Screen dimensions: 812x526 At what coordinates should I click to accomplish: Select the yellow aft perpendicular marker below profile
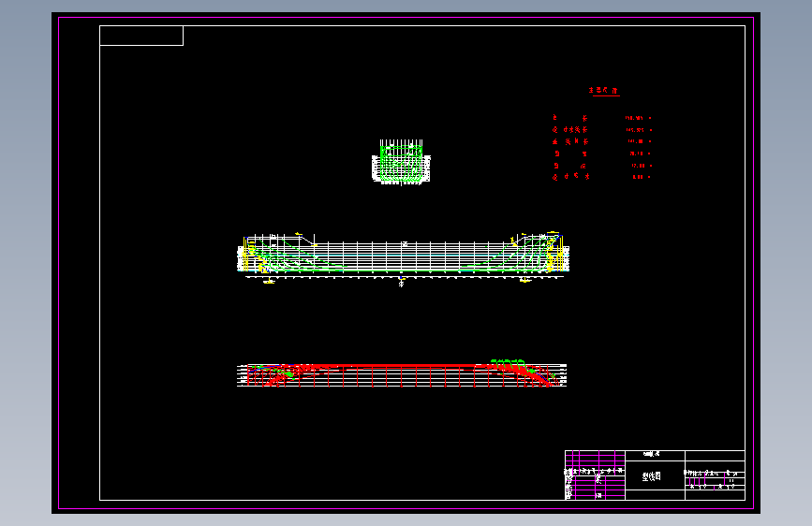point(269,282)
